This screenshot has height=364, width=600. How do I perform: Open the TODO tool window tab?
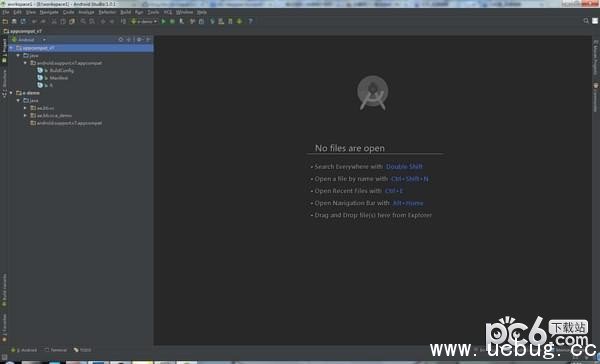point(82,350)
